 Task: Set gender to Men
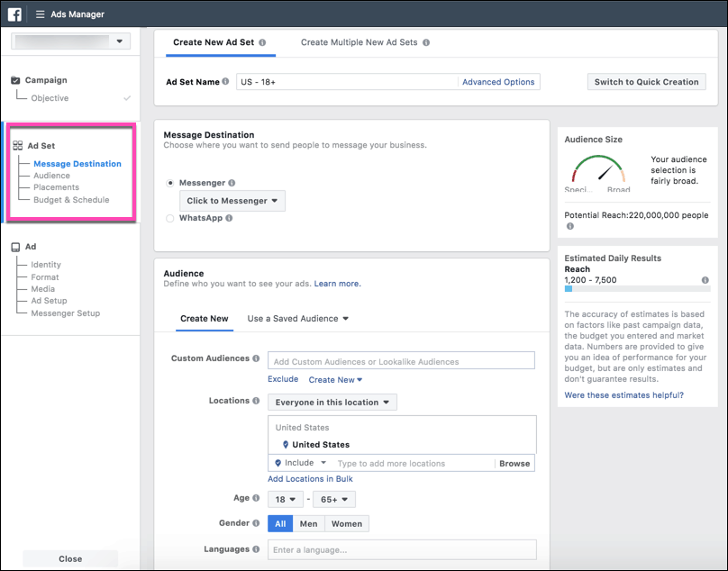tap(309, 523)
